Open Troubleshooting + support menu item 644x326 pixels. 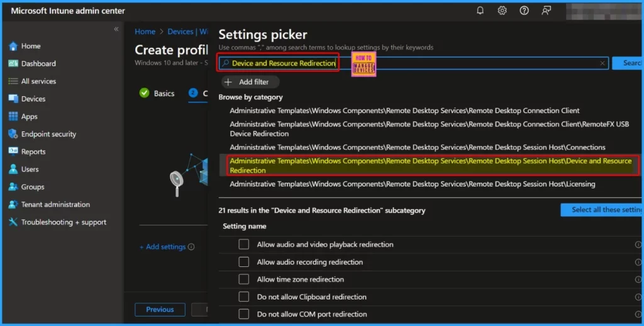(64, 222)
